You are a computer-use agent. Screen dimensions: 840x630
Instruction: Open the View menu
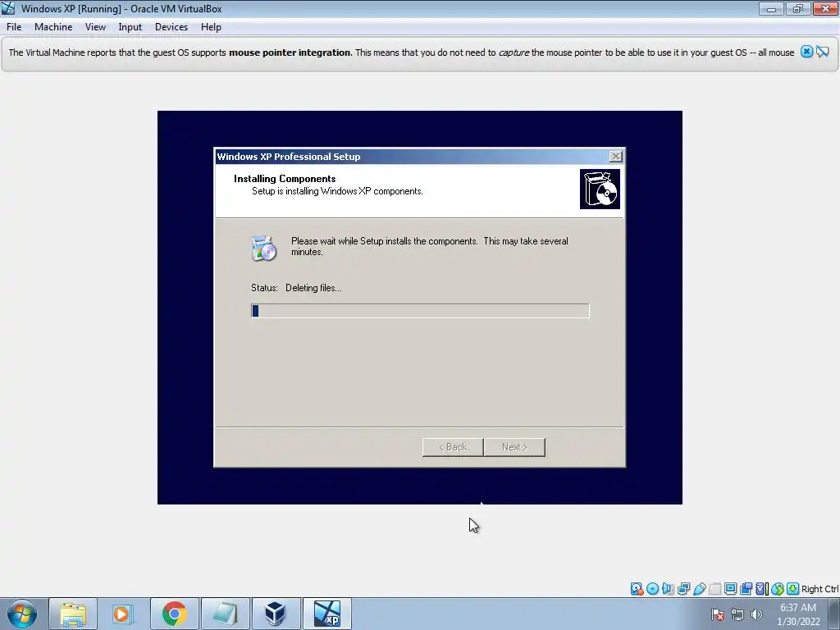pyautogui.click(x=95, y=27)
